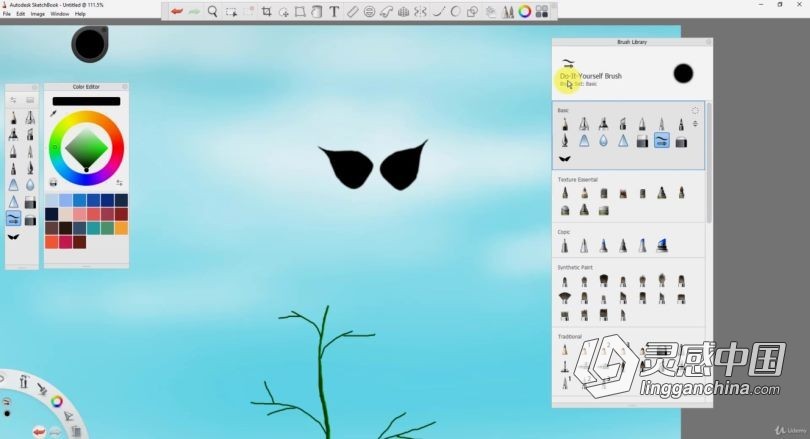Toggle the Copic Library grid icon in toolbar
This screenshot has height=439, width=810.
541,11
